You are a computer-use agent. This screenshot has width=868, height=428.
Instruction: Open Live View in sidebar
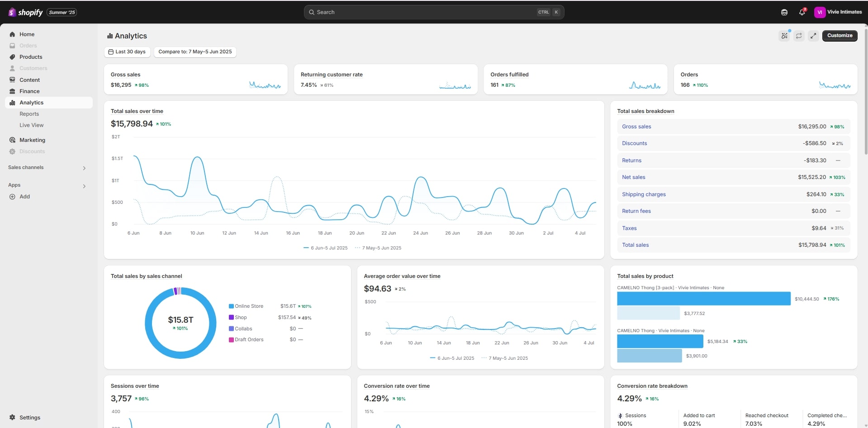click(x=32, y=125)
